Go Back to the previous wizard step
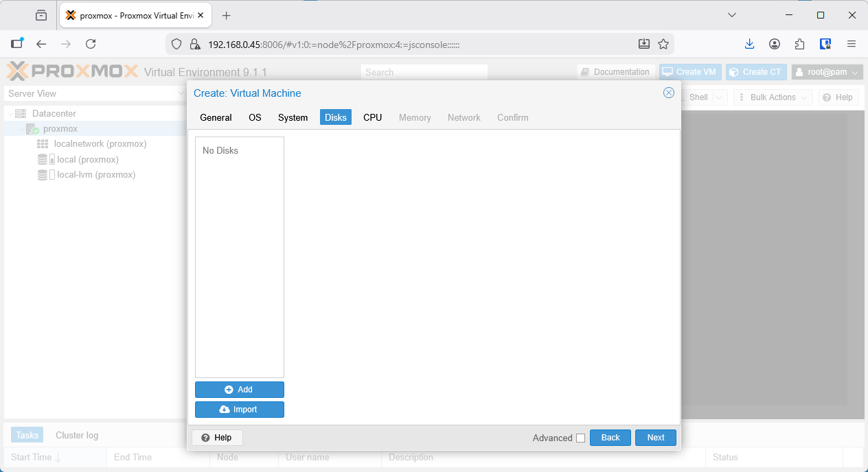868x472 pixels. [x=610, y=438]
